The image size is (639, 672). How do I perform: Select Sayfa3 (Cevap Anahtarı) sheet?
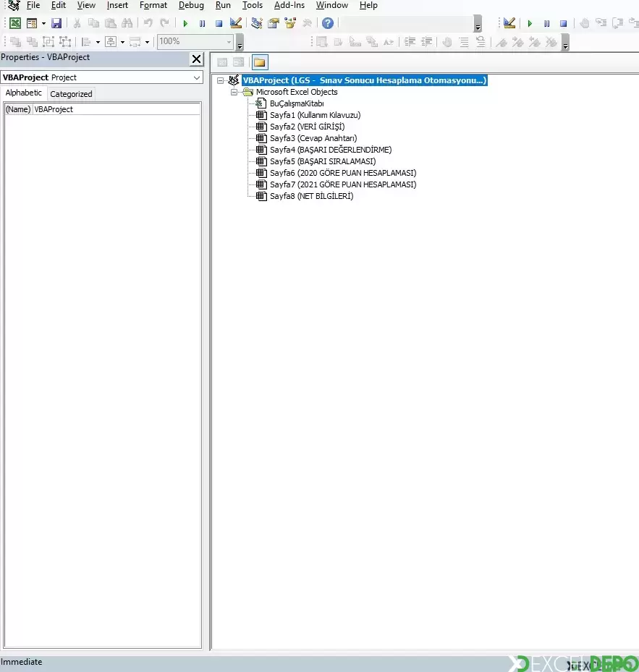coord(313,138)
